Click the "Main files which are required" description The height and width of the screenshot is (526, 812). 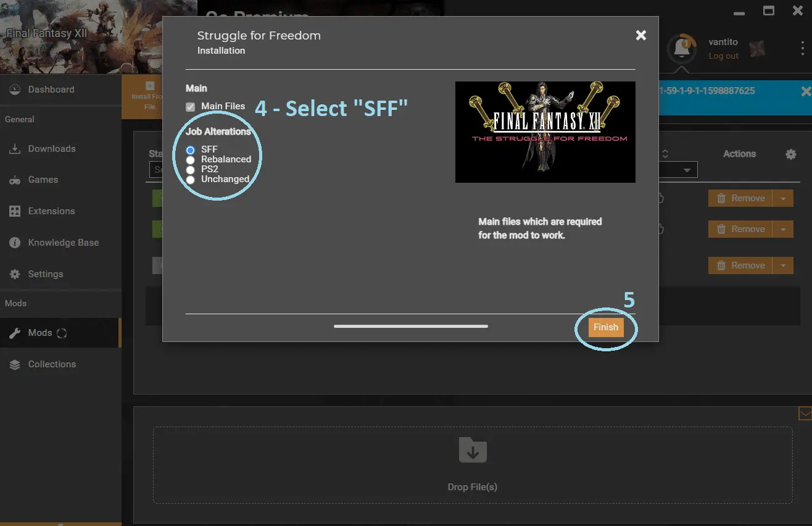tap(540, 228)
